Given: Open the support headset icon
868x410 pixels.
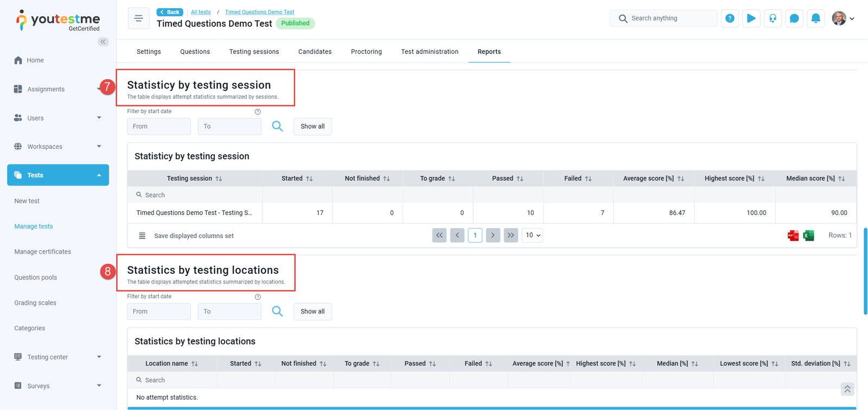Looking at the screenshot, I should (773, 18).
